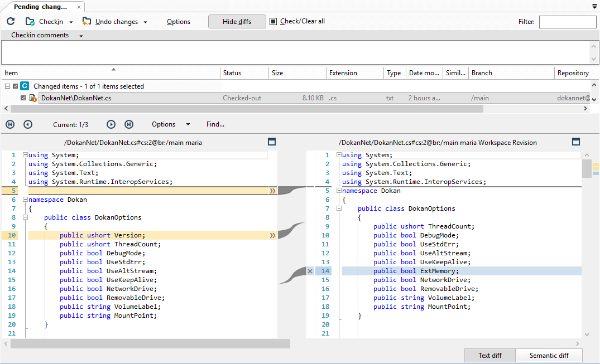
Task: Maximize the right Workspace Revision pane
Action: coord(576,142)
